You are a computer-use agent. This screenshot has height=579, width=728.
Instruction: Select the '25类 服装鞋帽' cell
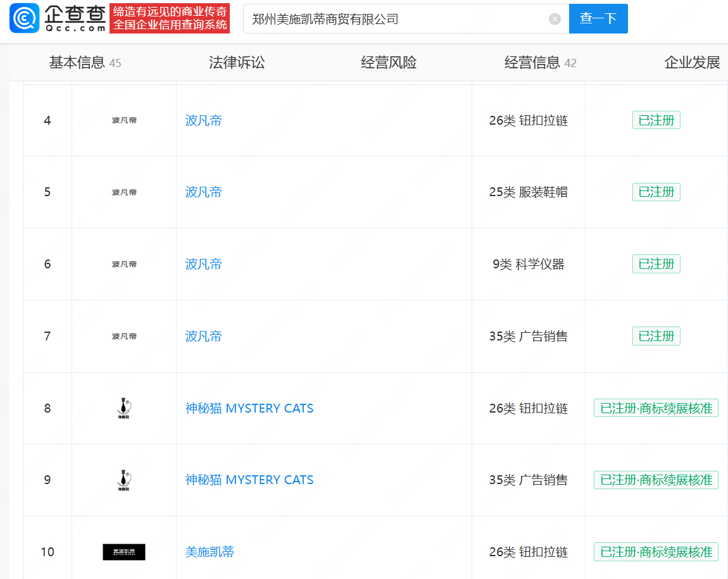tap(529, 192)
